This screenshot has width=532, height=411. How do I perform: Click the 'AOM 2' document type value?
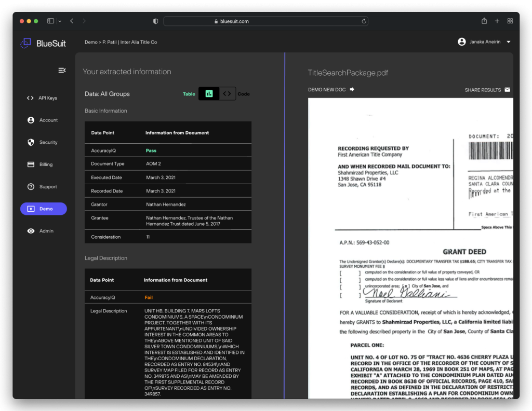[153, 163]
